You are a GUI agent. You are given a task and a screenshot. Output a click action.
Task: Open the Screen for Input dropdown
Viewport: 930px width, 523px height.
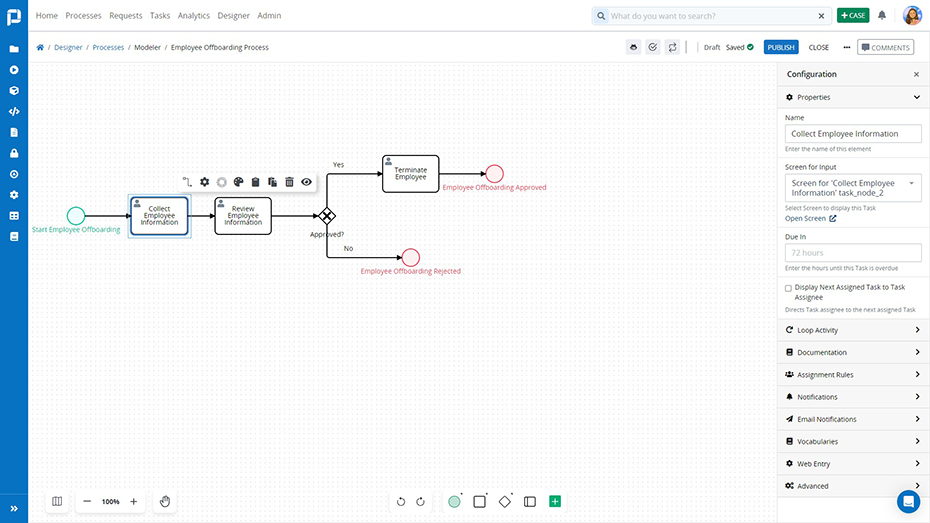pyautogui.click(x=853, y=188)
